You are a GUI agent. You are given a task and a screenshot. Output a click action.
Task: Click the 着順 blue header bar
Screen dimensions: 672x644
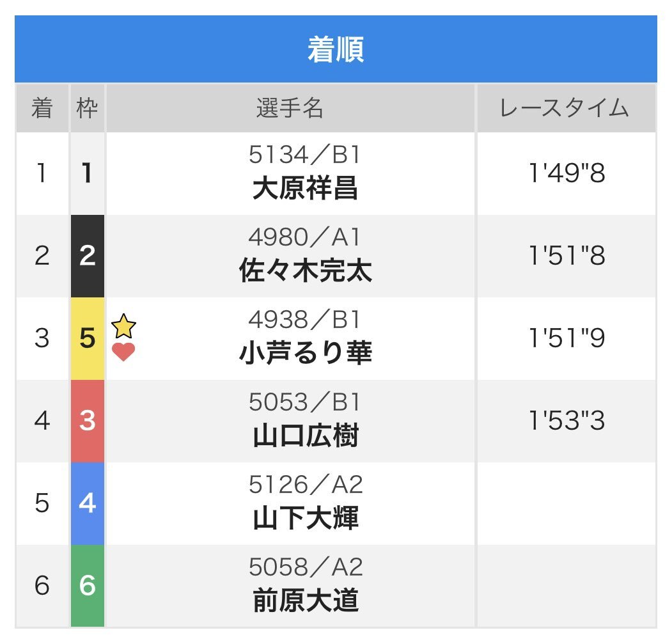(336, 49)
